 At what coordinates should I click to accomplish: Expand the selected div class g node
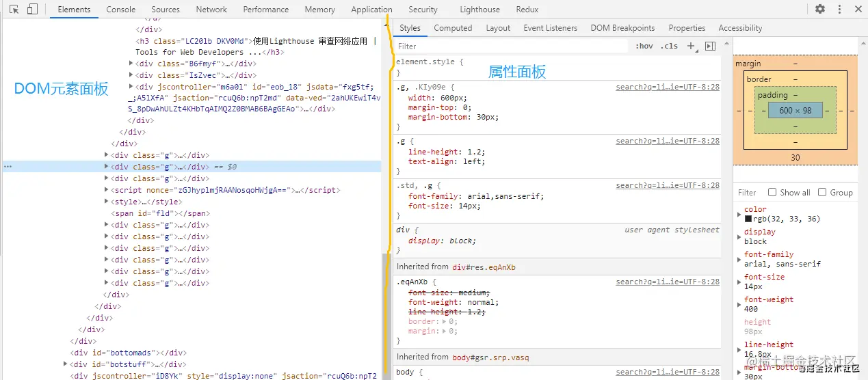pyautogui.click(x=106, y=166)
